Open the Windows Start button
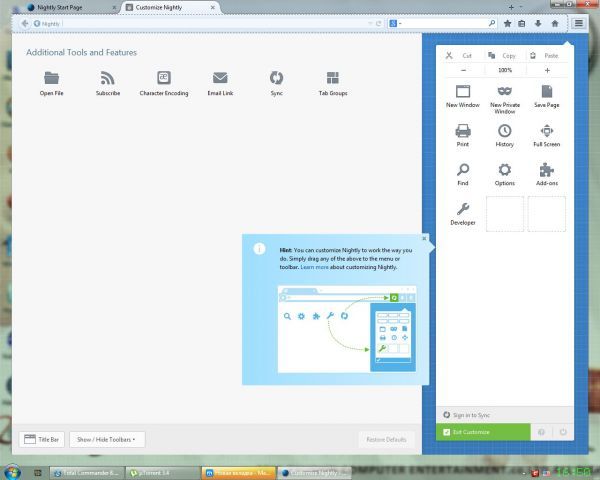The height and width of the screenshot is (480, 600). (11, 472)
